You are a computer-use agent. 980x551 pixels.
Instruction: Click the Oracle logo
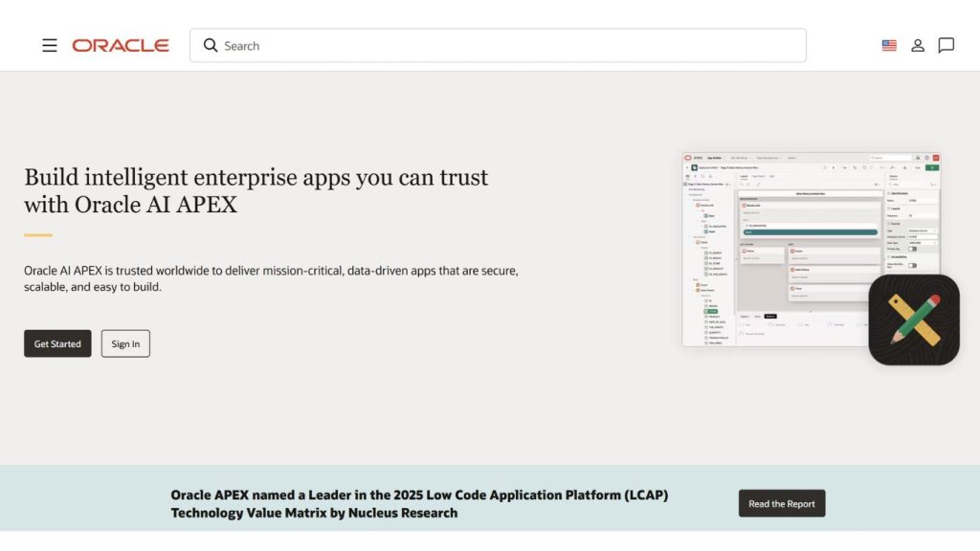(121, 45)
